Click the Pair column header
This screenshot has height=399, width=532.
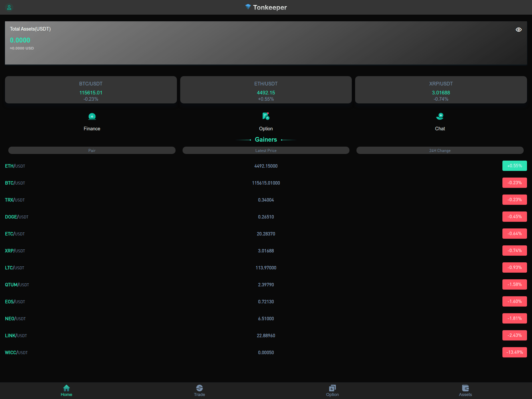(x=92, y=150)
